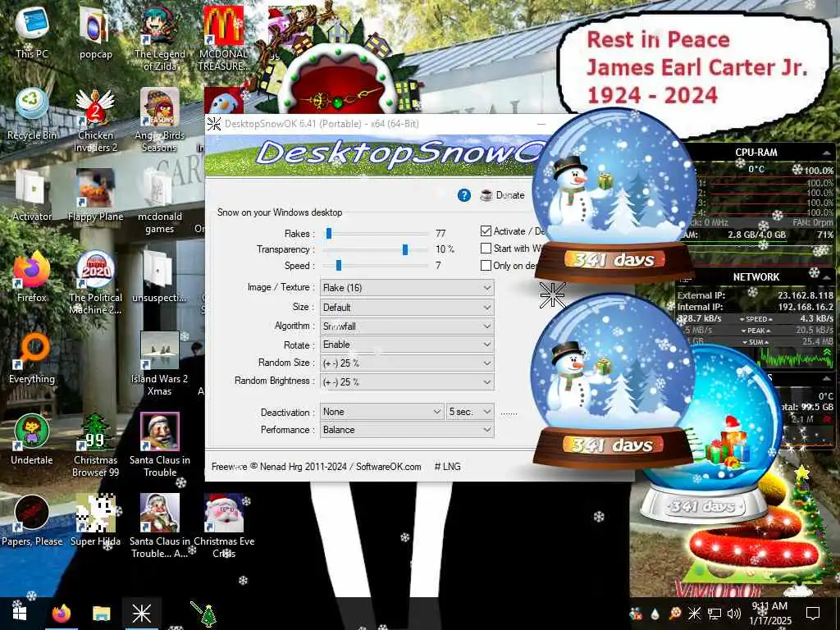The width and height of the screenshot is (840, 630).
Task: Click the network tray icon
Action: point(714,614)
